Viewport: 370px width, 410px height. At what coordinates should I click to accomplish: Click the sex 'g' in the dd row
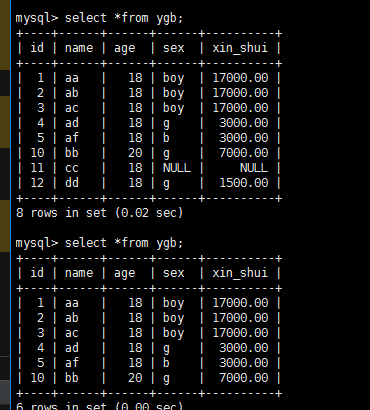pos(166,184)
